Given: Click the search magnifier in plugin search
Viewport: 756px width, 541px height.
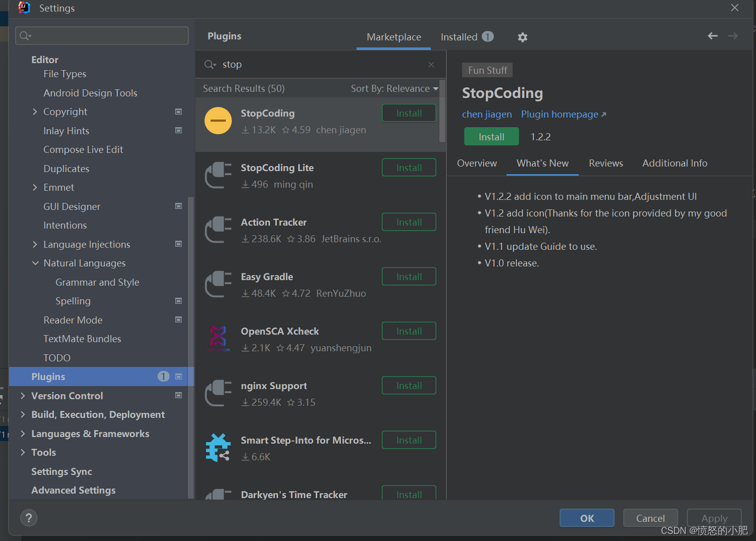Looking at the screenshot, I should point(210,65).
